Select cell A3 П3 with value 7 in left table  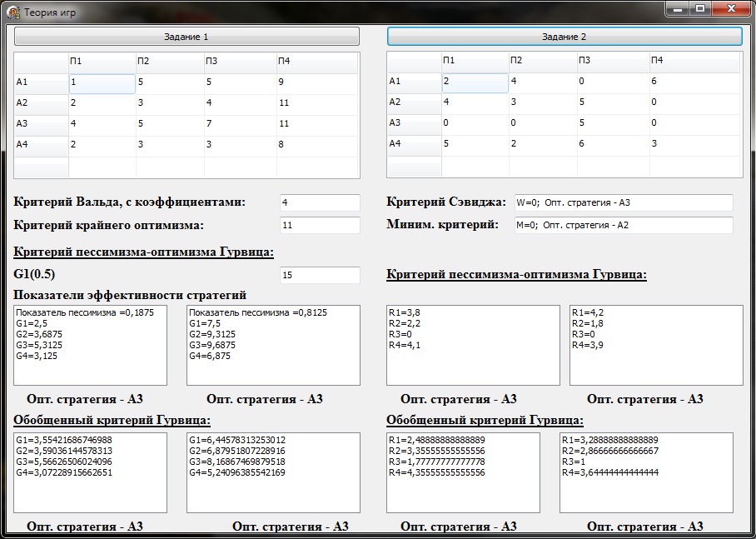point(240,126)
